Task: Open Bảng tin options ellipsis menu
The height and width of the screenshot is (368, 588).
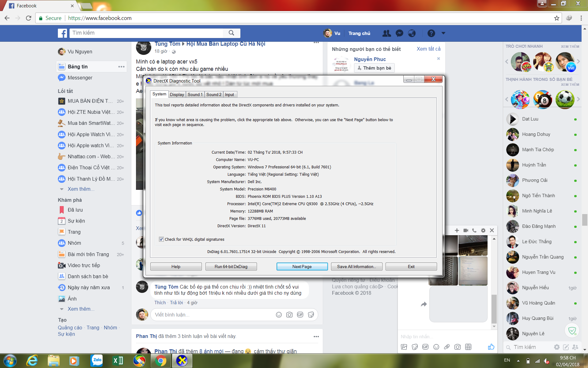Action: [121, 67]
